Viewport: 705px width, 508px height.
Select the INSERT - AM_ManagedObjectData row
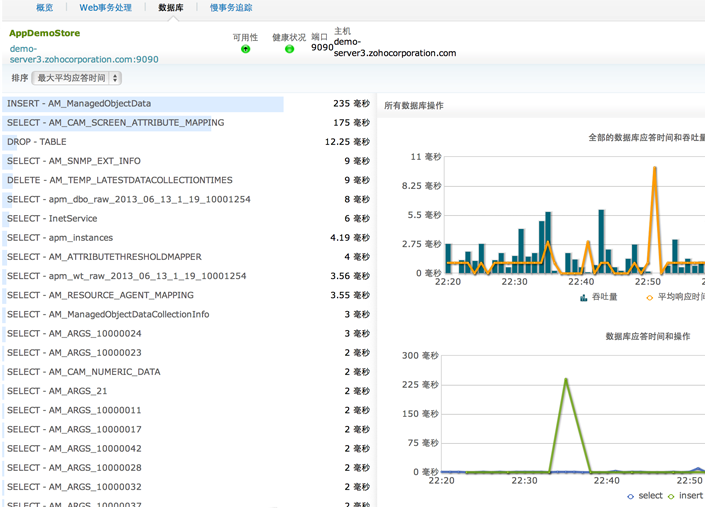(x=79, y=104)
